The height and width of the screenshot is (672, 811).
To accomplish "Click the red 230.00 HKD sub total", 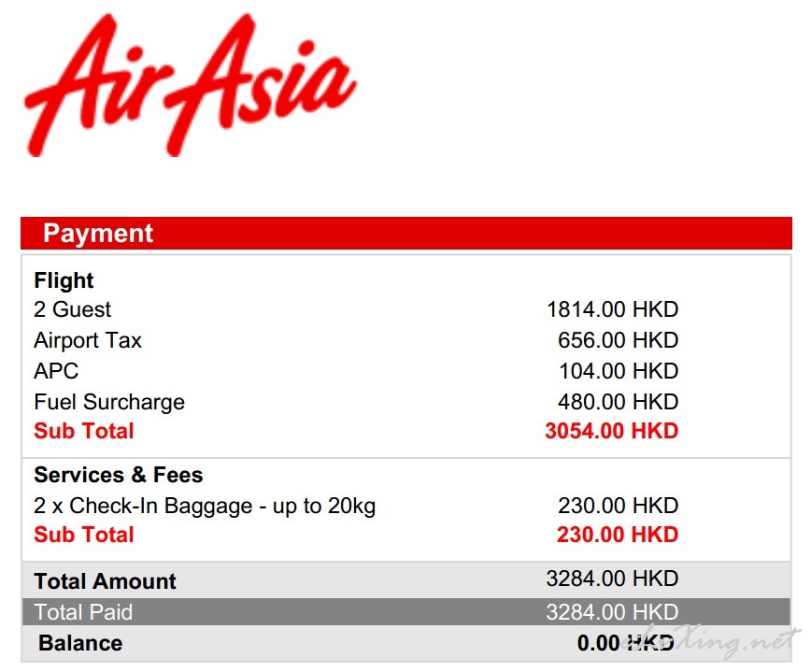I will pos(618,535).
